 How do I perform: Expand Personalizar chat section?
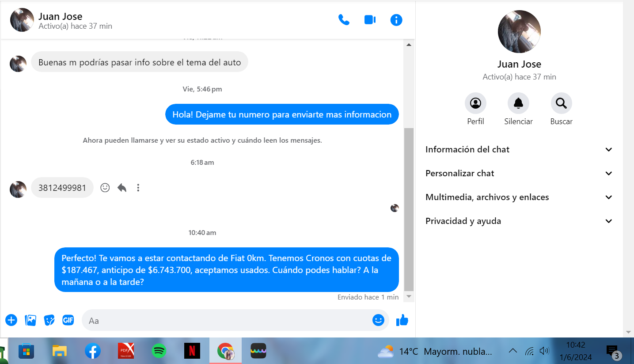[519, 173]
